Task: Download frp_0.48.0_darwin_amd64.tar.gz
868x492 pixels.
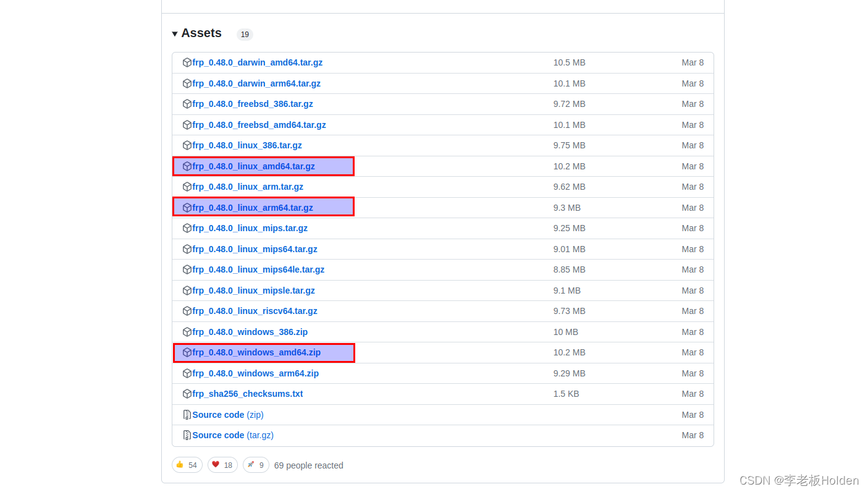Action: (257, 62)
